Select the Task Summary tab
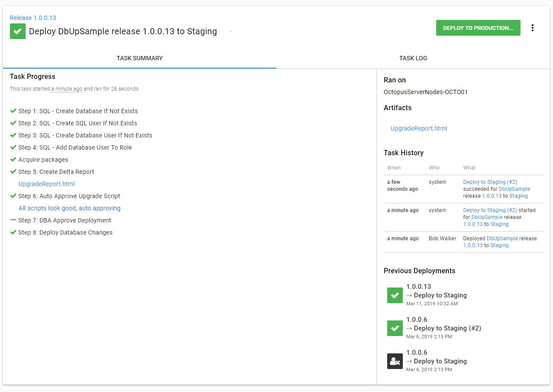 pyautogui.click(x=139, y=58)
